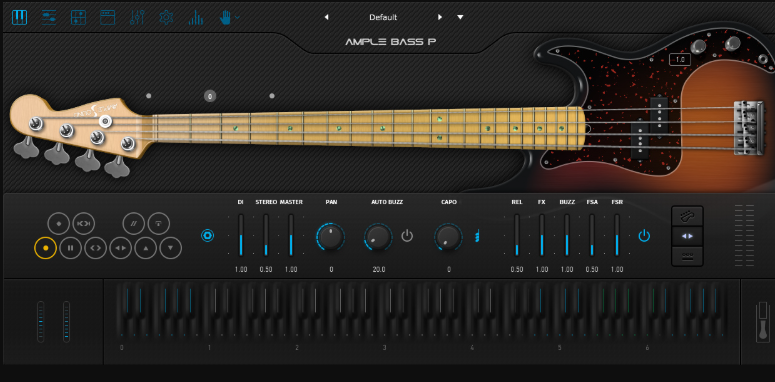
Task: Click the Default preset name
Action: [383, 17]
